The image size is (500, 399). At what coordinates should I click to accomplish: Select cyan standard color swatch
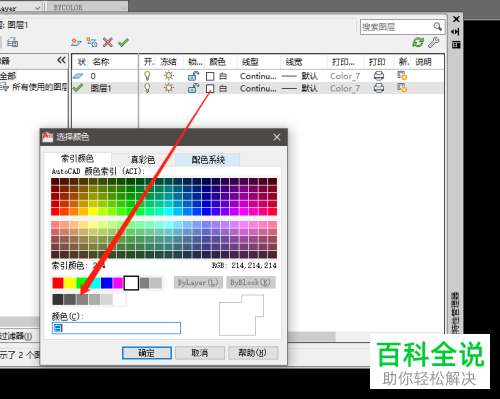coord(95,283)
